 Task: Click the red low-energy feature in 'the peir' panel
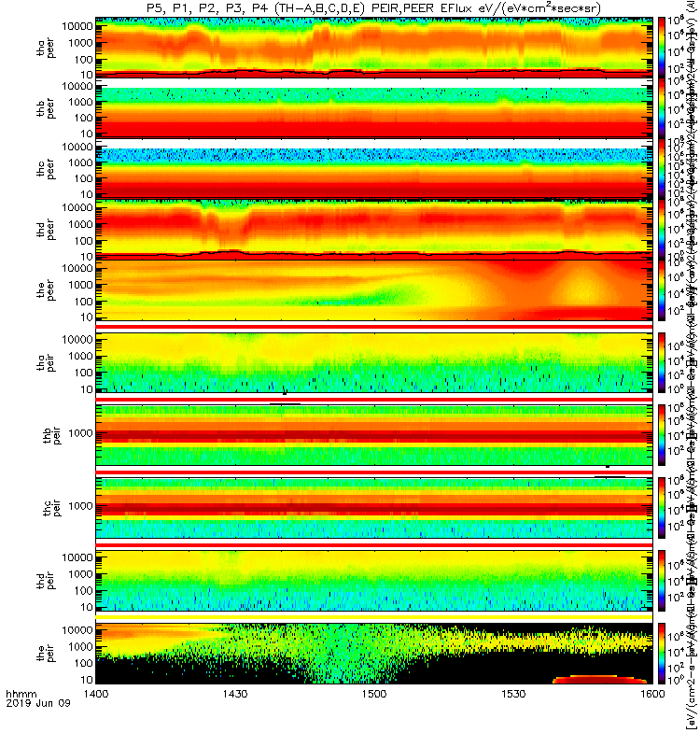[599, 680]
